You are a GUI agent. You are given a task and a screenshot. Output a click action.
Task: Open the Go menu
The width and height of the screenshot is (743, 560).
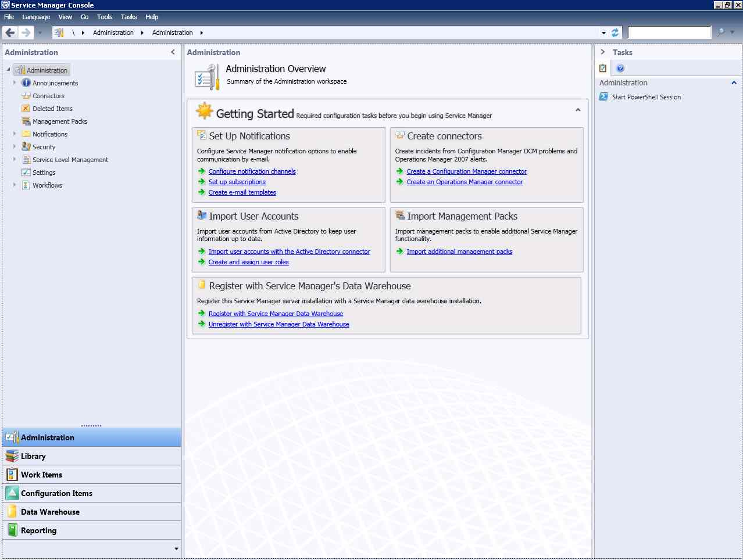tap(85, 17)
